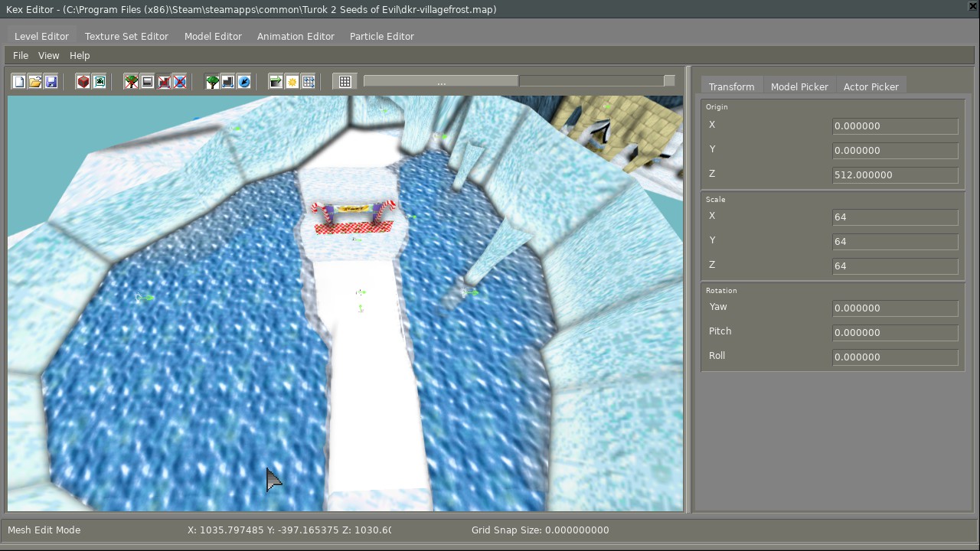Toggle the grid display button

coord(345,82)
